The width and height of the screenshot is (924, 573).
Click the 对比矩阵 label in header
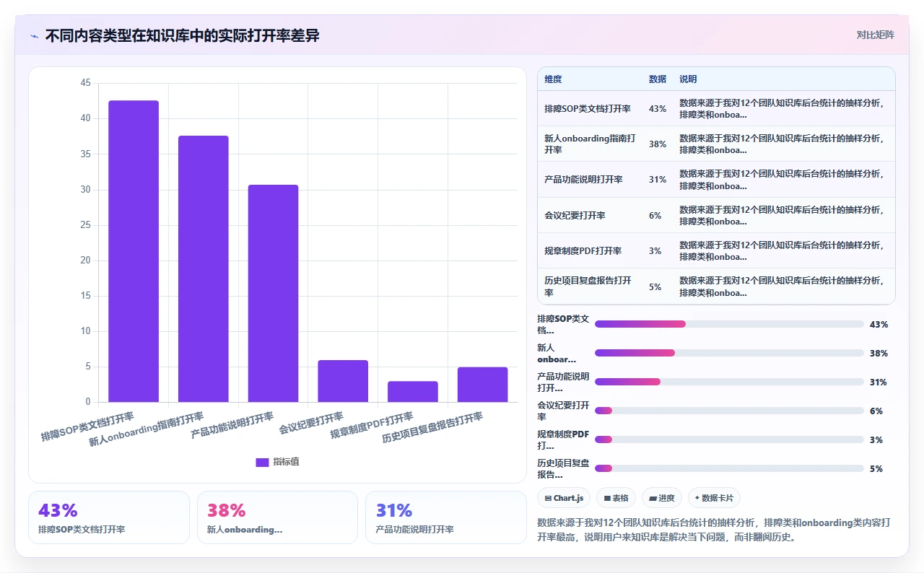876,35
